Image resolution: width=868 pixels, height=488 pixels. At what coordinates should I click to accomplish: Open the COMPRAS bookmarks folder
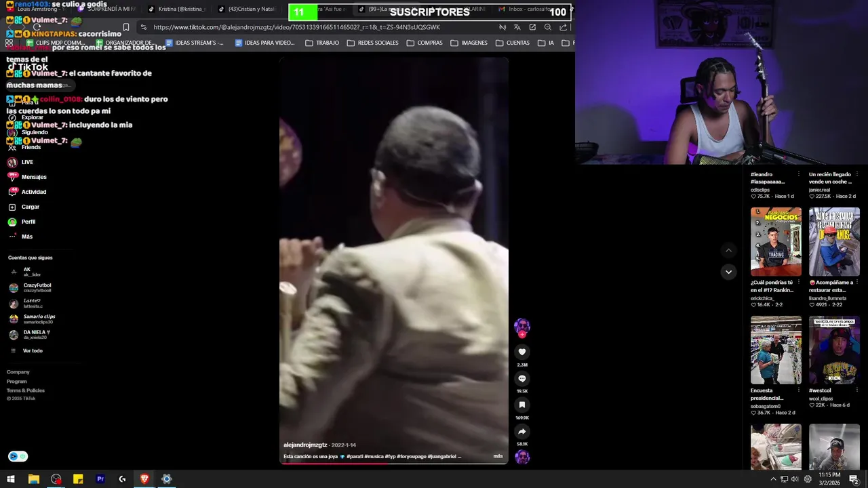tap(425, 43)
